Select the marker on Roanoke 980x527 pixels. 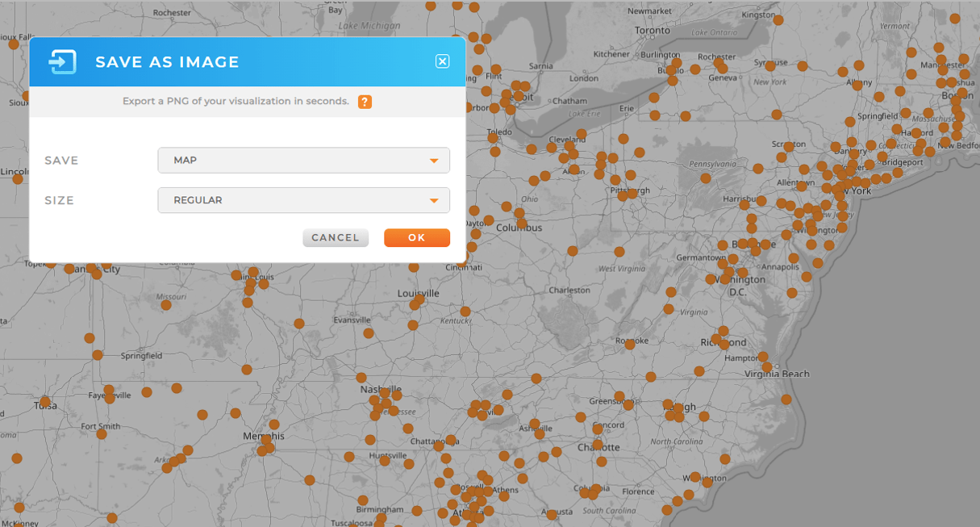[630, 344]
